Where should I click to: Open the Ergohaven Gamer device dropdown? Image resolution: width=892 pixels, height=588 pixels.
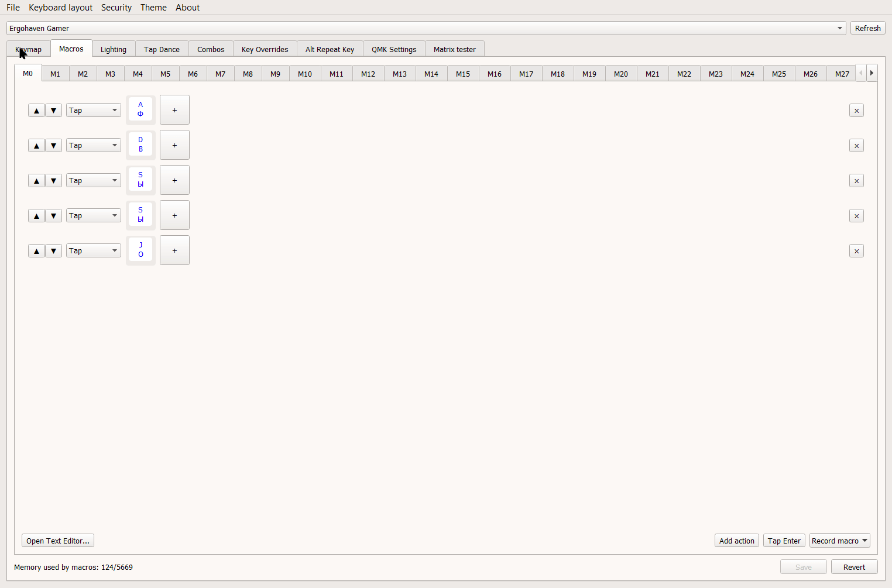pos(426,28)
